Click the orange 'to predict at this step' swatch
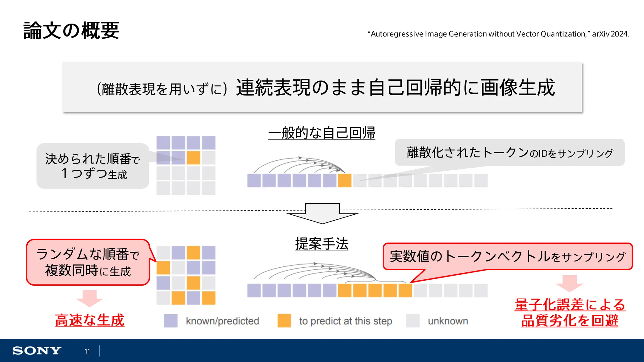Image resolution: width=644 pixels, height=362 pixels. pos(284,321)
